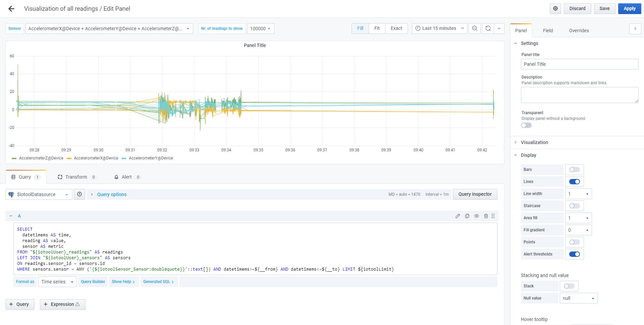This screenshot has width=644, height=325.
Task: Switch to the Field tab
Action: coord(548,30)
